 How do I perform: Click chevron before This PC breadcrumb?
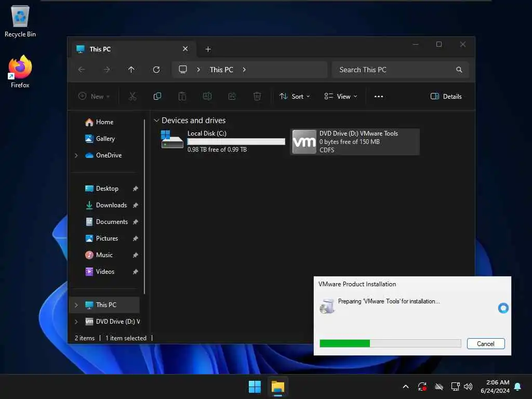(x=198, y=70)
